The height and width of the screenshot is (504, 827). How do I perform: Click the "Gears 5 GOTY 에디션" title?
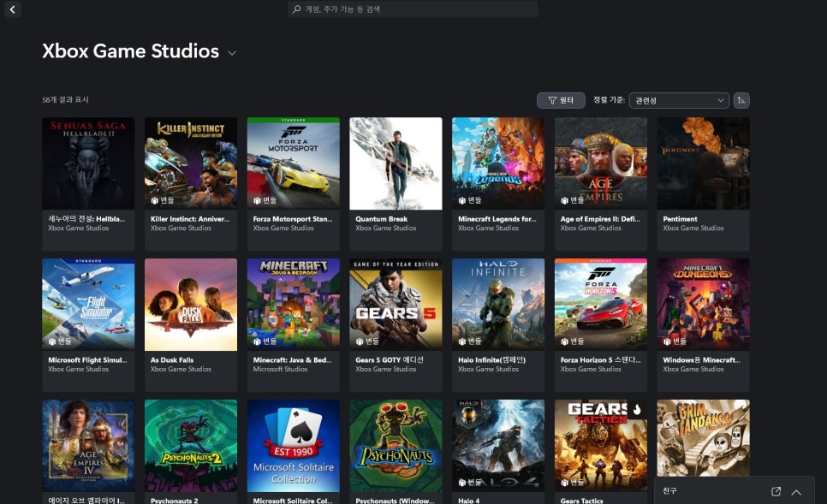pos(390,360)
